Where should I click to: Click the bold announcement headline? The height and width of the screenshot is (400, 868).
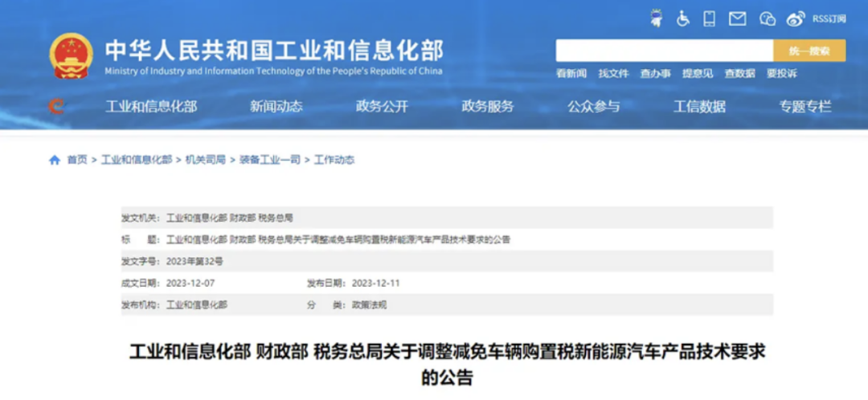[447, 365]
